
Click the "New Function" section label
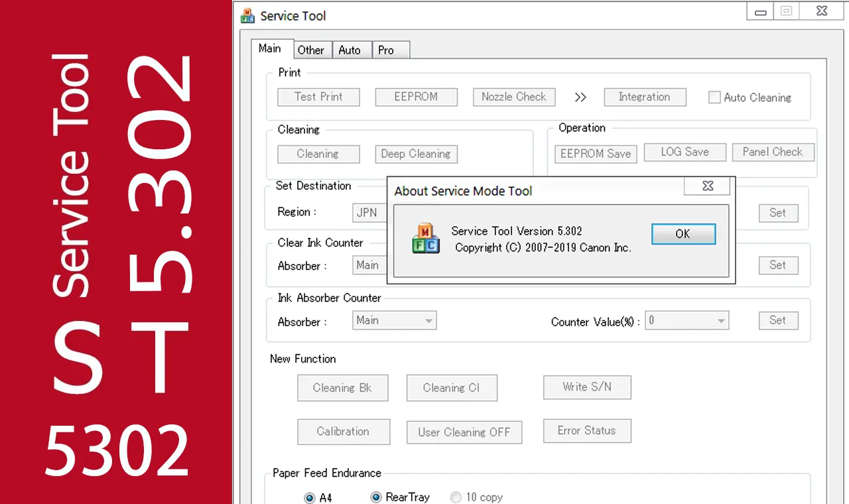coord(303,359)
